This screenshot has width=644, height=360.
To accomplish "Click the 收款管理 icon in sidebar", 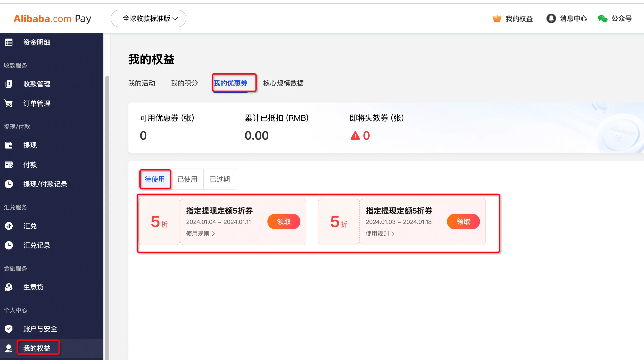I will pos(9,84).
